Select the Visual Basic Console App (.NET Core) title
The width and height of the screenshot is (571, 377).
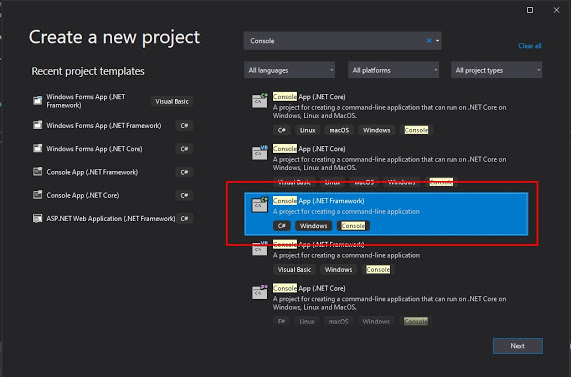pos(309,149)
